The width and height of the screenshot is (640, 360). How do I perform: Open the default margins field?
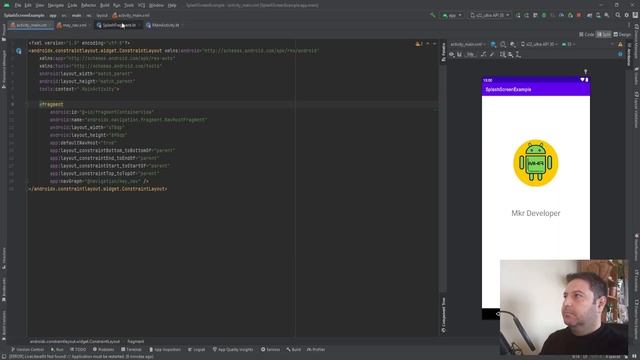[471, 54]
